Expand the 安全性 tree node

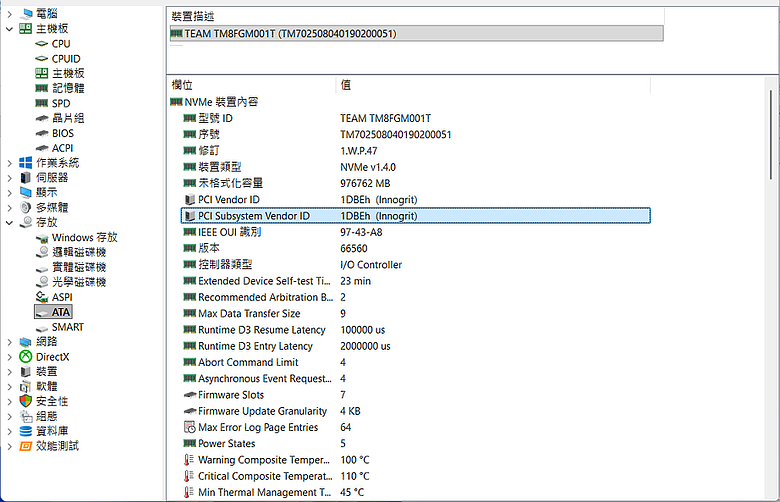click(x=9, y=402)
